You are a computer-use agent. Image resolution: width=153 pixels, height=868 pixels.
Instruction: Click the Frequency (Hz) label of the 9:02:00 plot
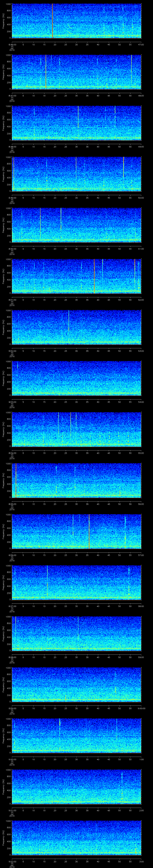[3, 838]
